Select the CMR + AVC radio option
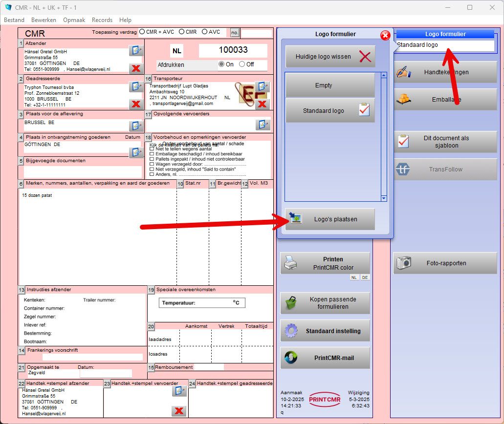 tap(142, 32)
